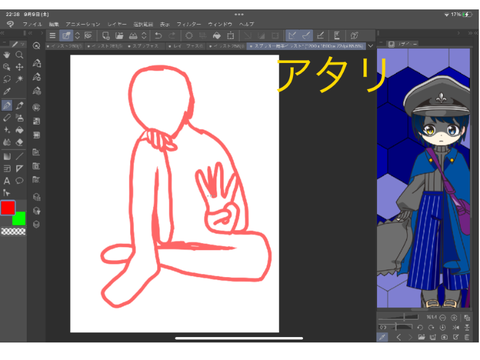Select the transparent color swatch
Viewport: 480px width, 360px height.
13,231
